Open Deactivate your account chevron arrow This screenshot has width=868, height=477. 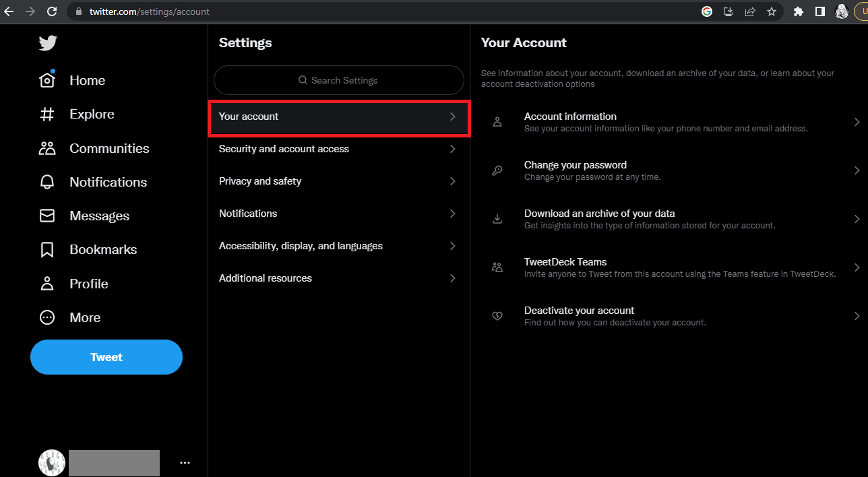point(857,316)
